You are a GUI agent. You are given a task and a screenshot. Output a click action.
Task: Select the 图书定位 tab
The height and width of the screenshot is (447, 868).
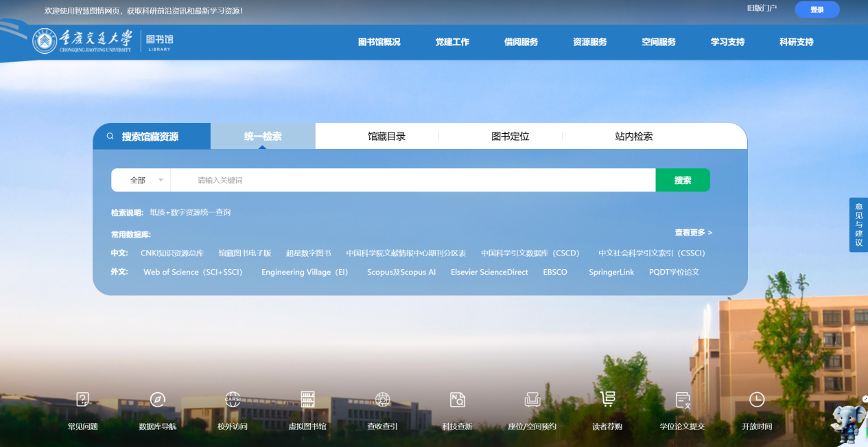click(x=510, y=137)
